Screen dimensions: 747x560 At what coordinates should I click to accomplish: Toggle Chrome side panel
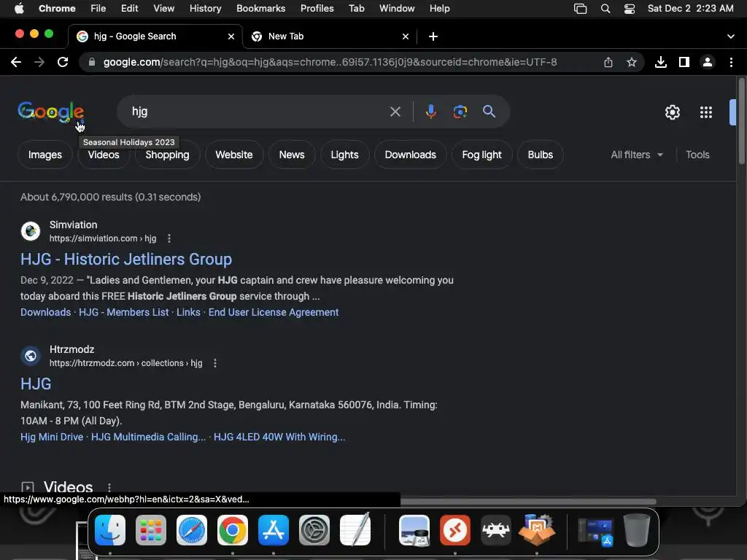point(684,62)
